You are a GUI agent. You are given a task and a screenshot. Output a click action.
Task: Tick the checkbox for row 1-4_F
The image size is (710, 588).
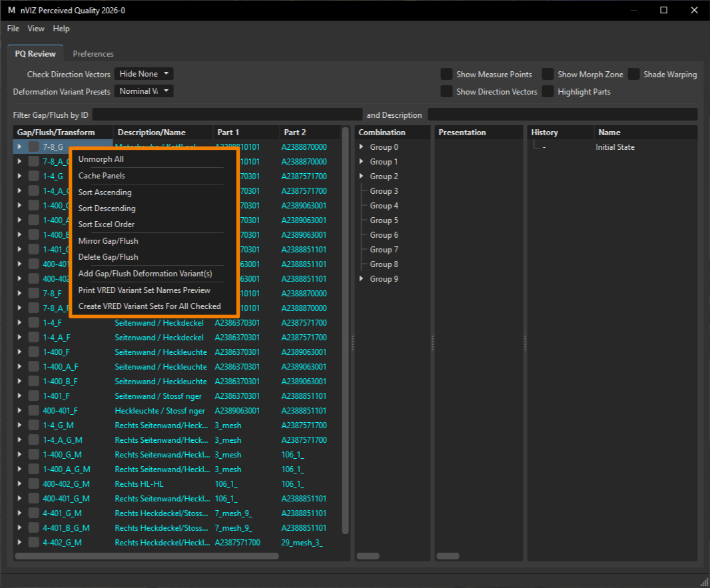click(x=33, y=323)
